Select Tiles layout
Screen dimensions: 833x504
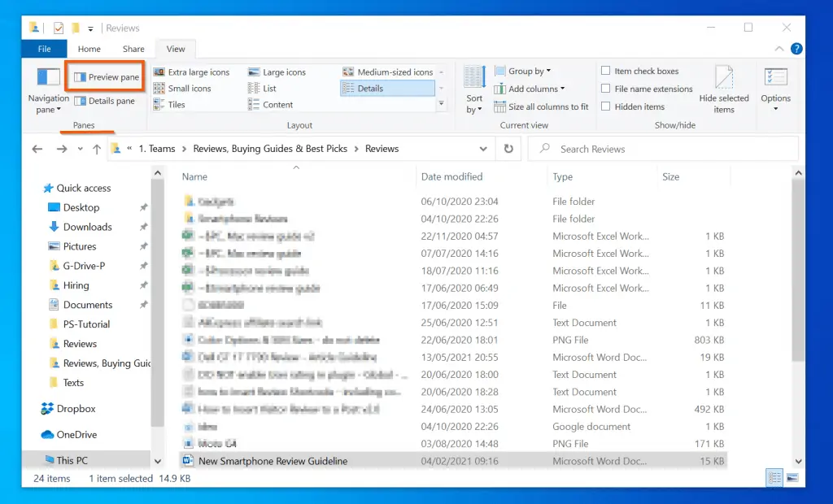tap(169, 105)
